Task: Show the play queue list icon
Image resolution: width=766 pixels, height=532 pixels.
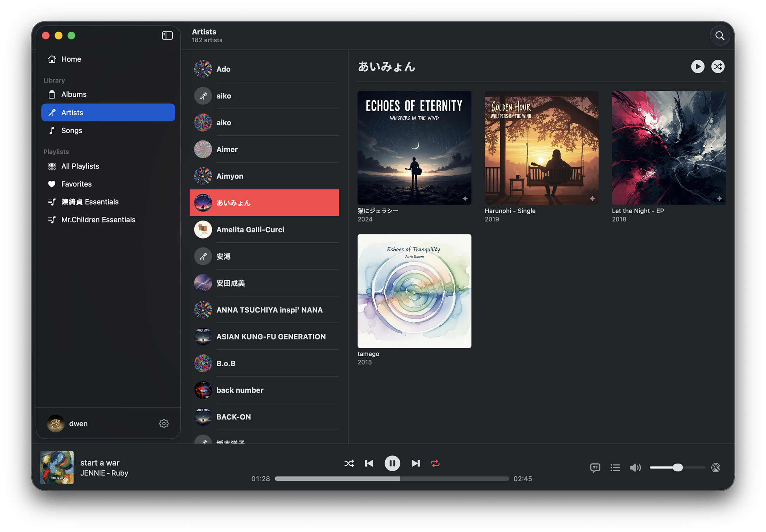Action: [615, 468]
